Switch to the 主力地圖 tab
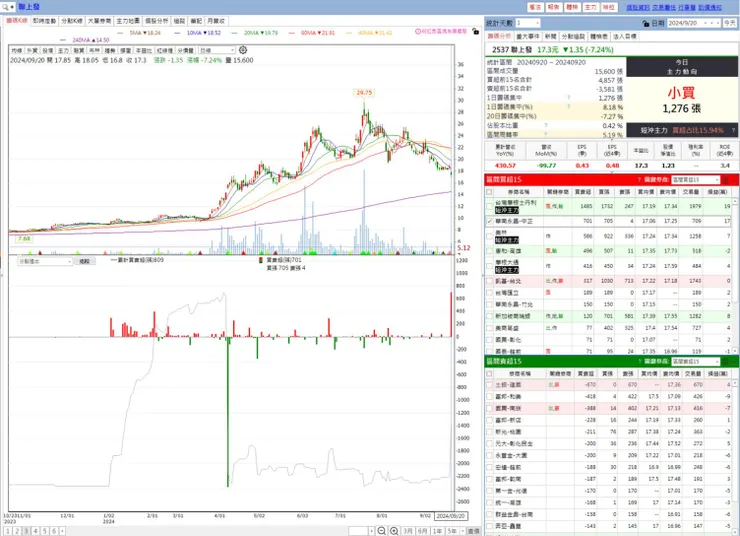 [x=127, y=21]
